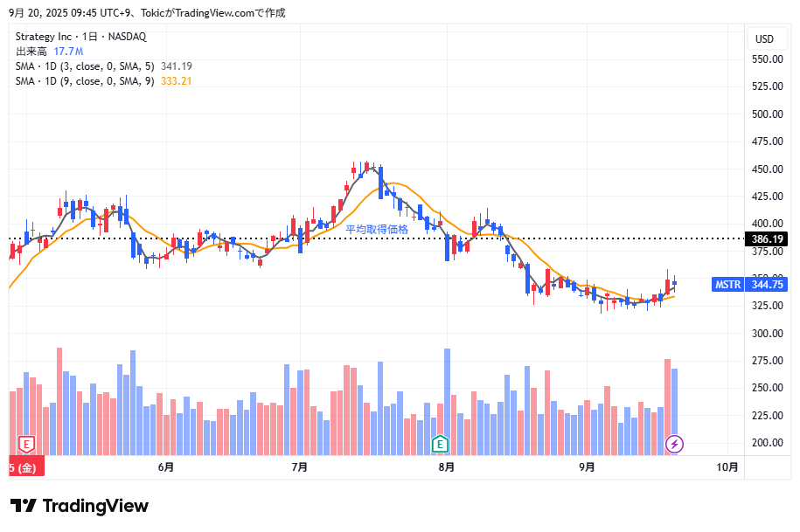The image size is (800, 532).
Task: Click the MSTR price label 344.75
Action: click(x=749, y=285)
